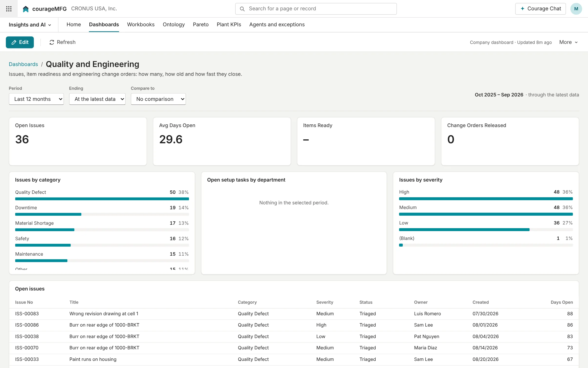Click 'Wrong revision drawing at cell 1'
This screenshot has height=368, width=588.
point(104,314)
